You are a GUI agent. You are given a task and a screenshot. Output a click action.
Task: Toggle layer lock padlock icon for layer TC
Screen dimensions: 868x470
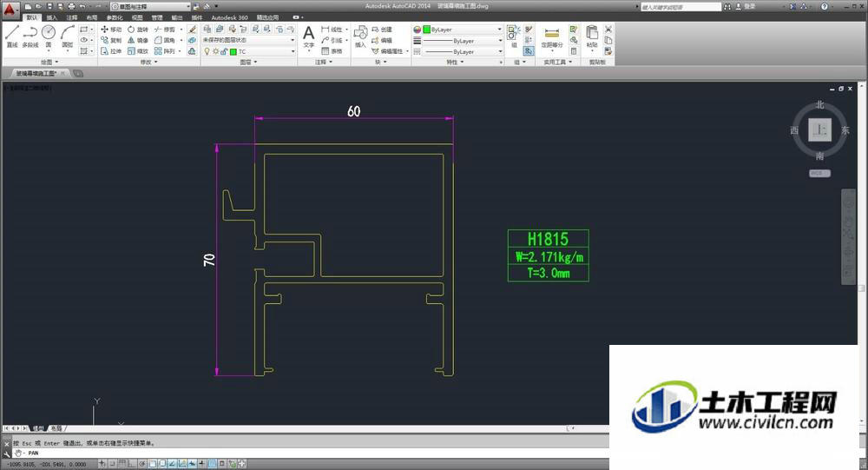click(224, 51)
